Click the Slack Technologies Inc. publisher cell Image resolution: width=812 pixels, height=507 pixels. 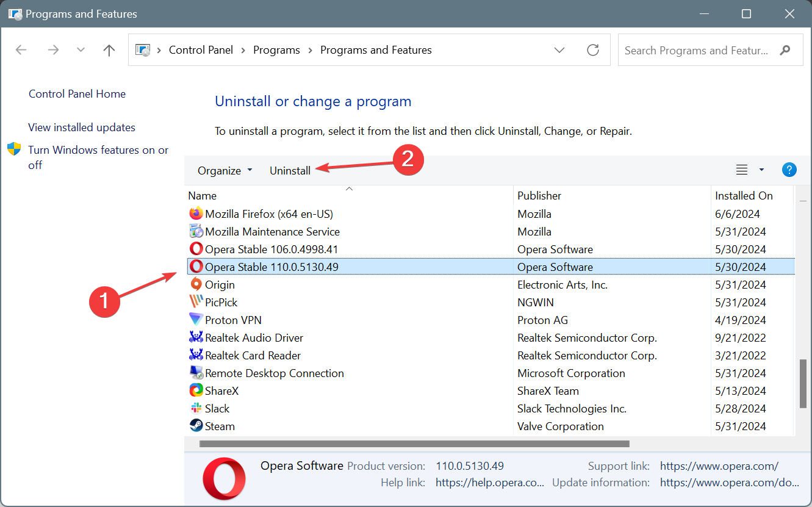[x=572, y=408]
